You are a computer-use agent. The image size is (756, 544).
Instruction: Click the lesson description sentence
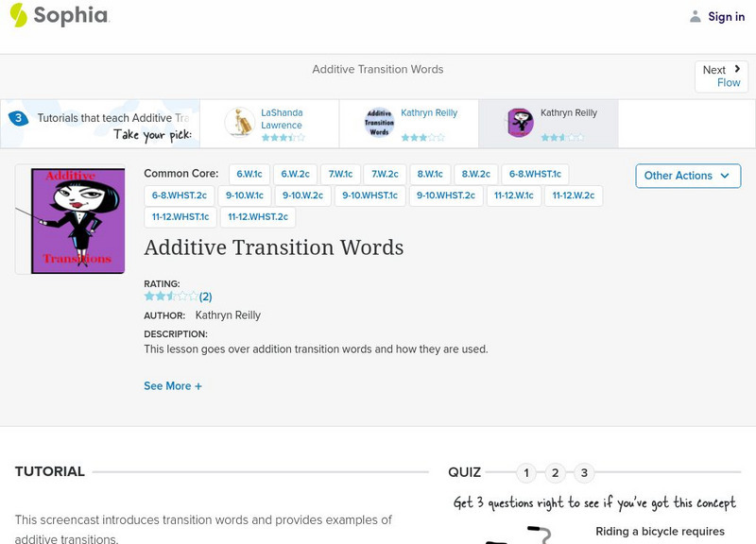point(316,348)
